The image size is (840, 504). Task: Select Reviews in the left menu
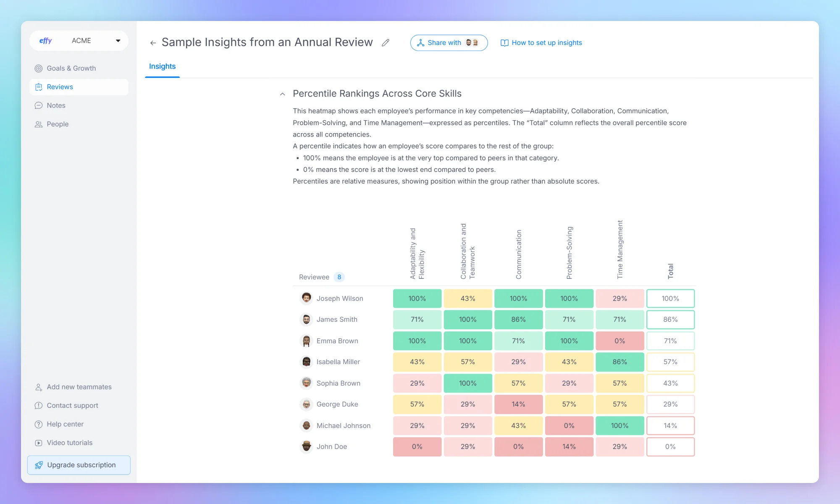pyautogui.click(x=59, y=87)
